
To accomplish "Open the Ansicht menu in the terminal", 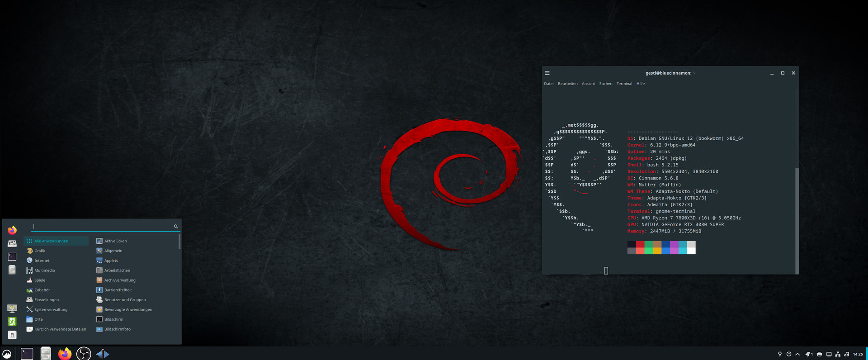I will (x=588, y=84).
